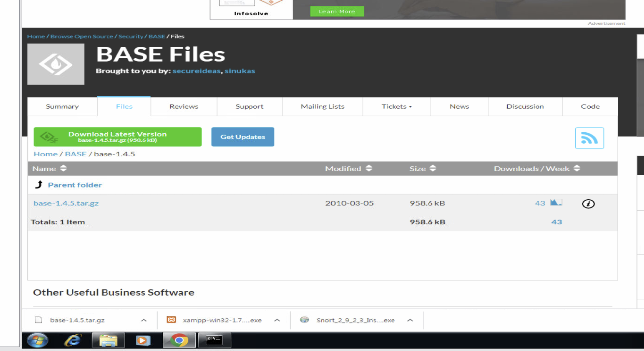This screenshot has width=644, height=351.
Task: Open Windows Explorer folder in taskbar
Action: (108, 340)
